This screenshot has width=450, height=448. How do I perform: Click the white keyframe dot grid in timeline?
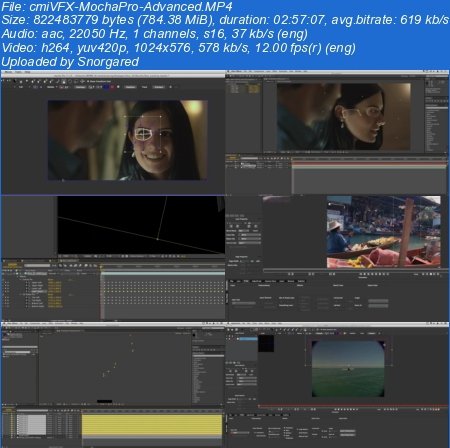point(163,293)
